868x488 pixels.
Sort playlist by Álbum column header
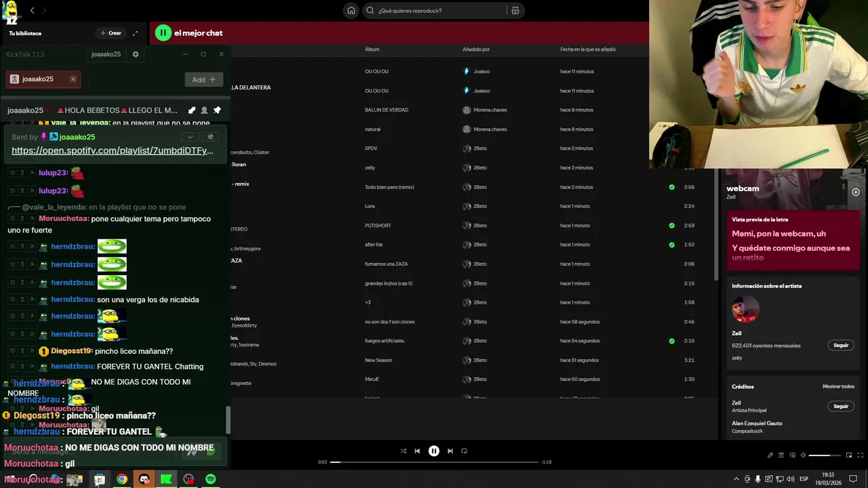372,49
